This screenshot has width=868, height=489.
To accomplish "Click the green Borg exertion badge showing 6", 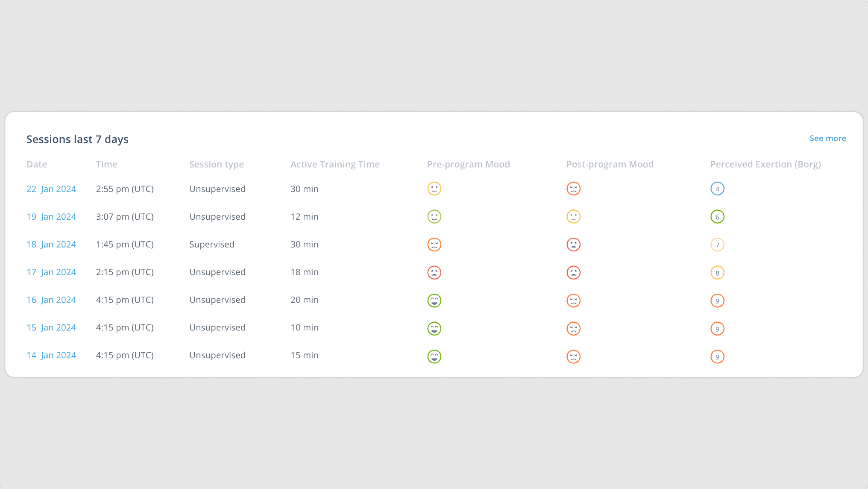I will click(x=717, y=217).
